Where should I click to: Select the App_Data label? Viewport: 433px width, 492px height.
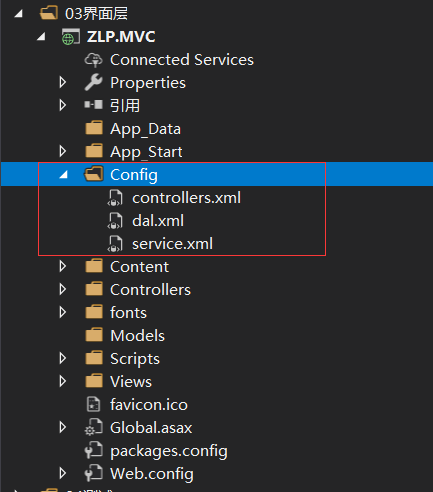click(146, 129)
